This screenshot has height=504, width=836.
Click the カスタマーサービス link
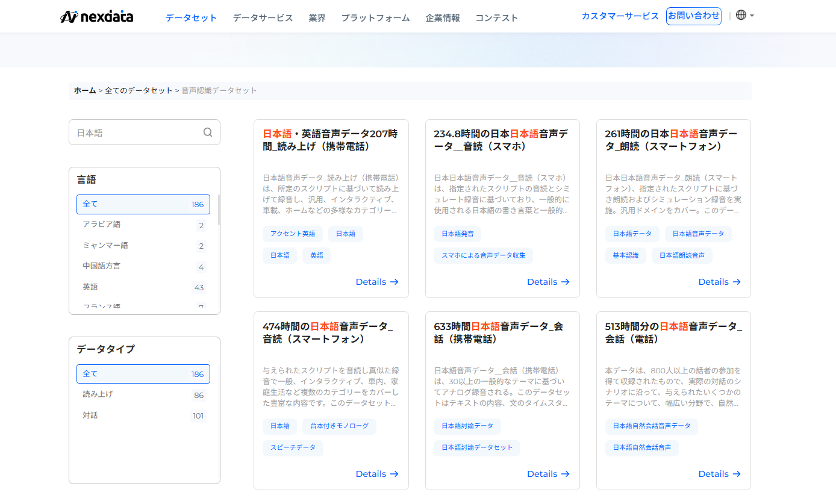[620, 16]
